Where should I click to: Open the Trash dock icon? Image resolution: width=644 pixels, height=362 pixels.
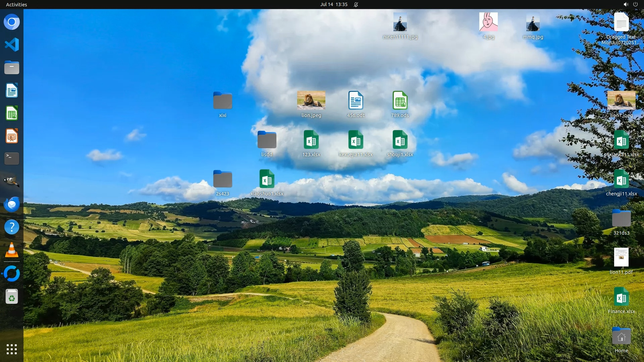pos(12,297)
